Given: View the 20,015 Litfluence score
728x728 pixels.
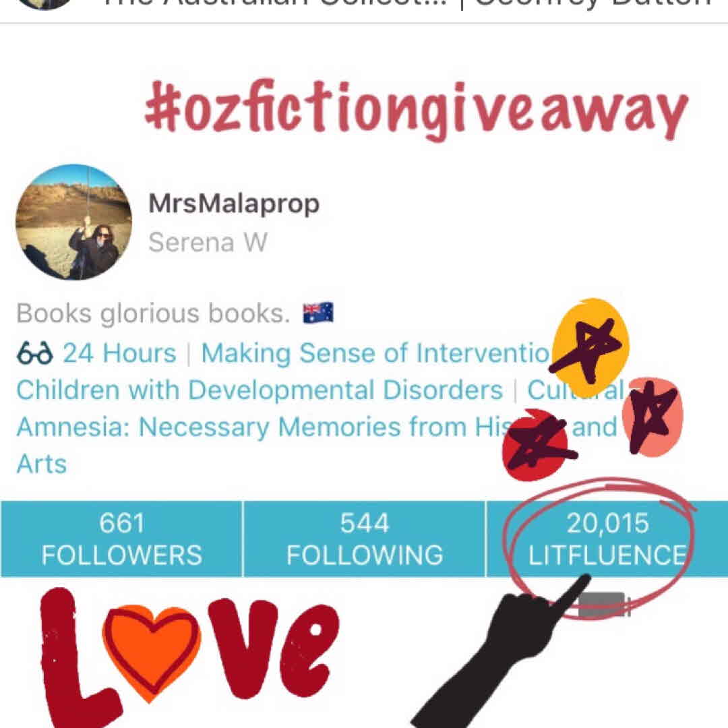Looking at the screenshot, I should (x=607, y=539).
